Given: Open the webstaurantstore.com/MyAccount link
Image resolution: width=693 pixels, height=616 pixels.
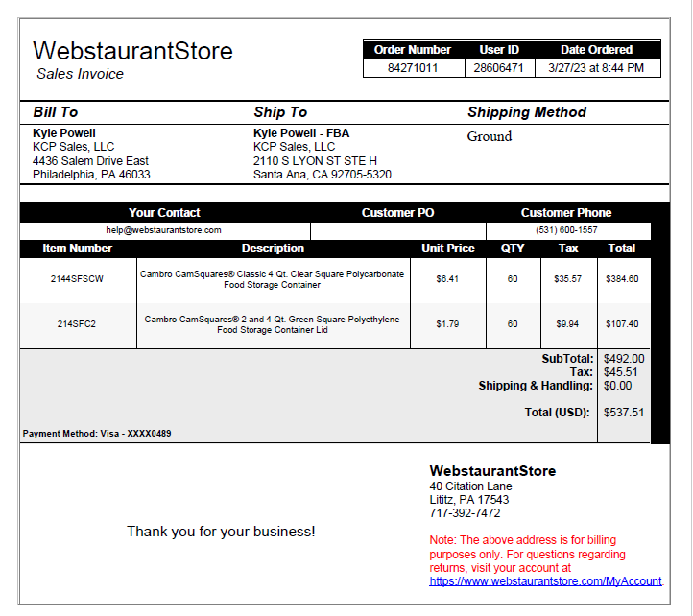Looking at the screenshot, I should [x=545, y=581].
